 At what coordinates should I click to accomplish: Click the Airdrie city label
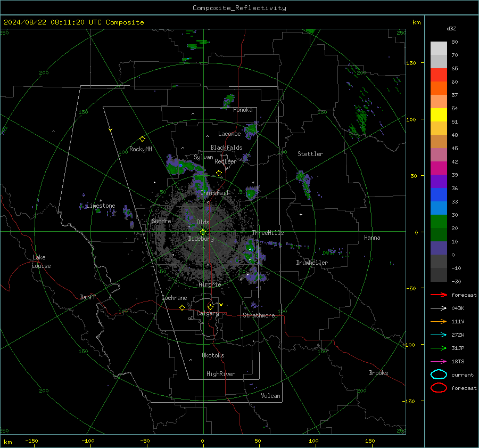coord(210,284)
